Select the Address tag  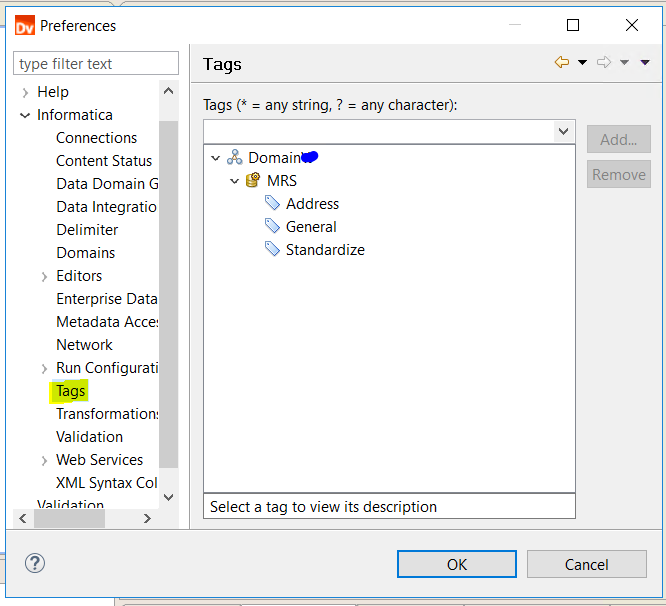pyautogui.click(x=312, y=203)
